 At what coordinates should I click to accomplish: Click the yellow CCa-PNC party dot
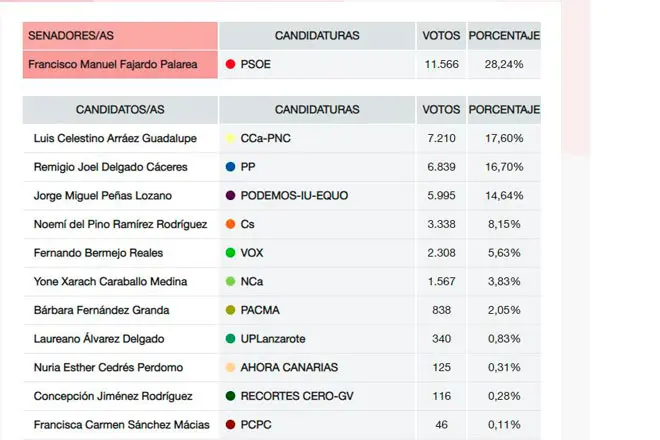230,138
